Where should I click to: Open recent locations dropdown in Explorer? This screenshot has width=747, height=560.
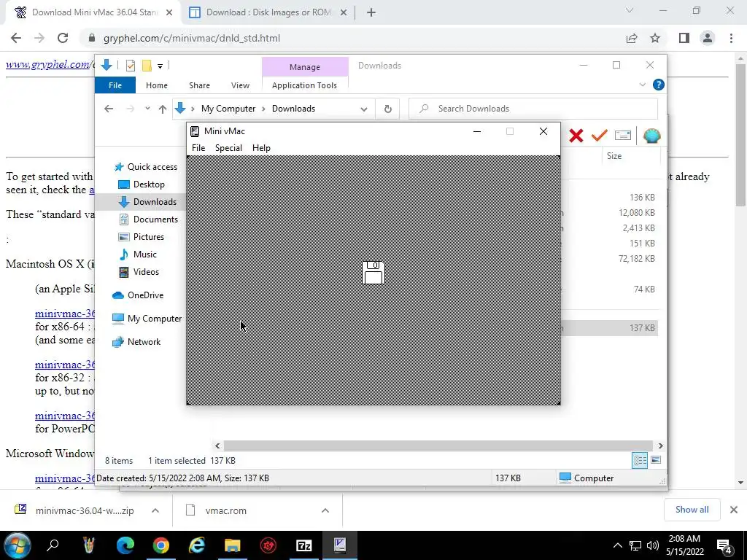click(147, 109)
